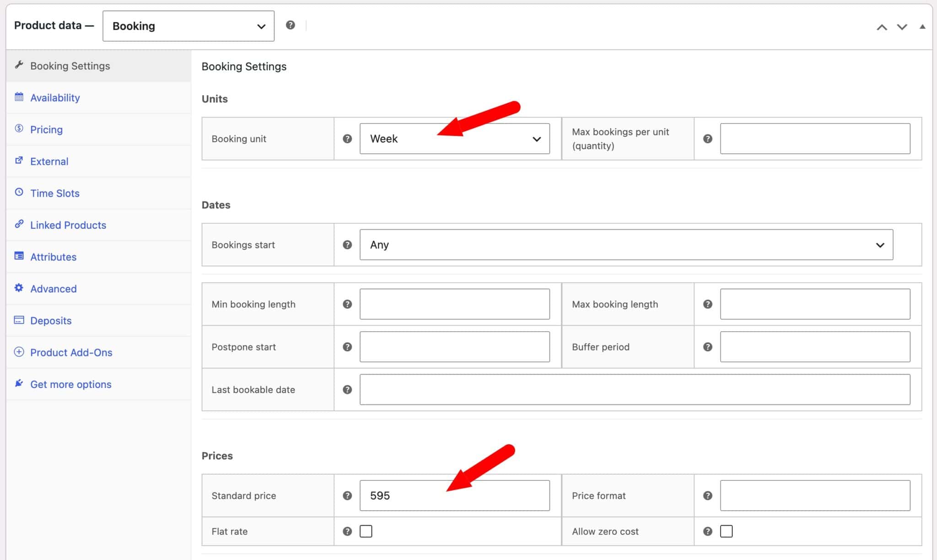
Task: Select the External tab
Action: click(98, 162)
